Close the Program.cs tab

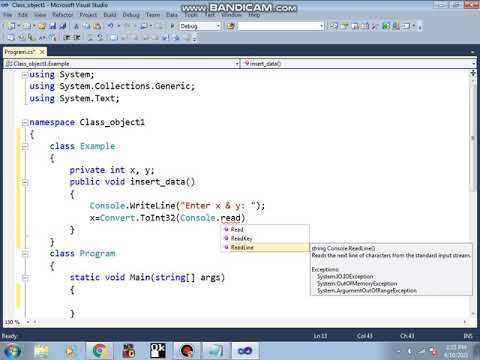coord(42,52)
